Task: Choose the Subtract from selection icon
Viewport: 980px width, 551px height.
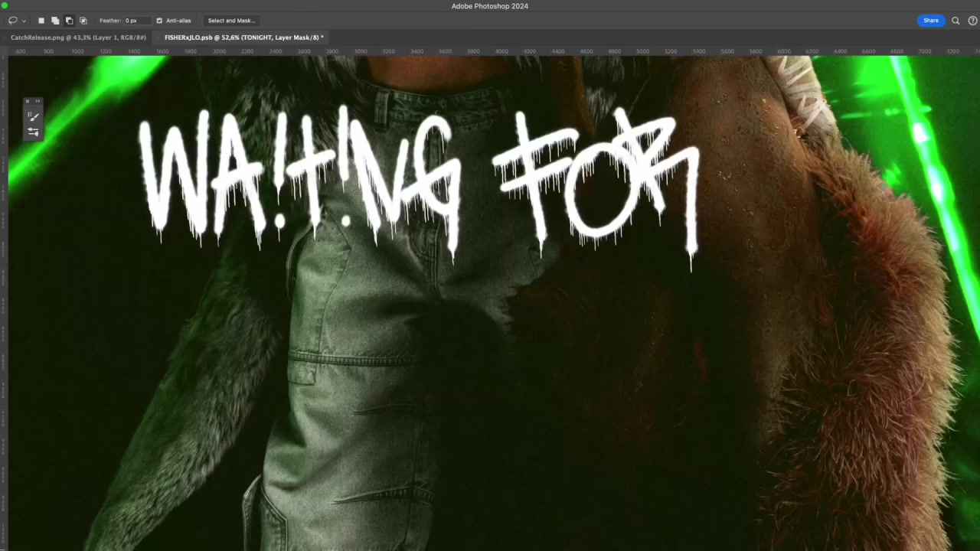Action: [x=69, y=21]
